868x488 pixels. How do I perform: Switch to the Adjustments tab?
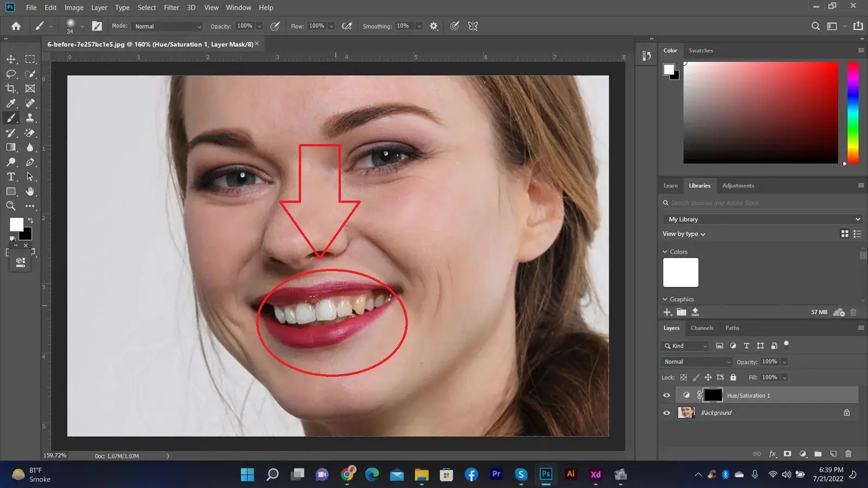tap(738, 185)
